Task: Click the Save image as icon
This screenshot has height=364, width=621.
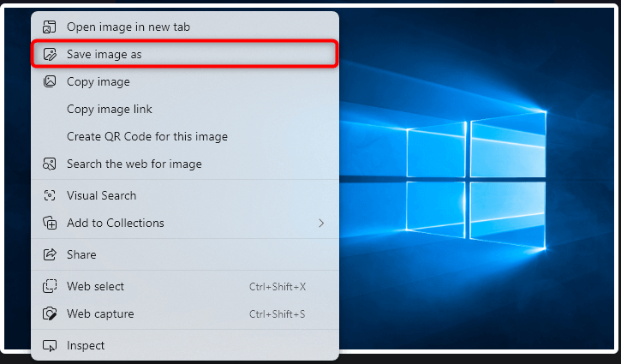Action: coord(50,54)
